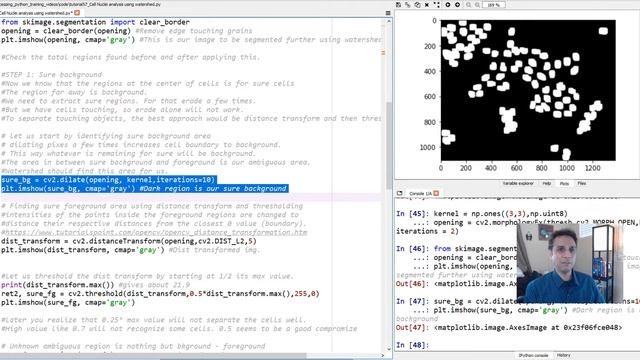Viewport: 640px width, 360px height.
Task: Click the browse console tabs icon
Action: pos(400,193)
